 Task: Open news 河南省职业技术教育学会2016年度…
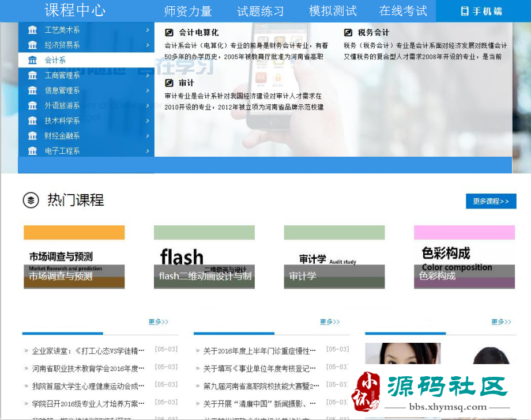point(88,369)
